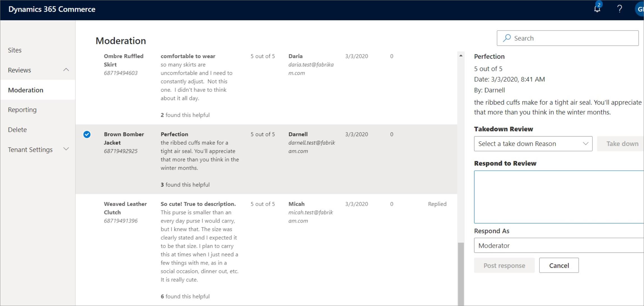Click the Respond As label
644x306 pixels.
pyautogui.click(x=492, y=231)
